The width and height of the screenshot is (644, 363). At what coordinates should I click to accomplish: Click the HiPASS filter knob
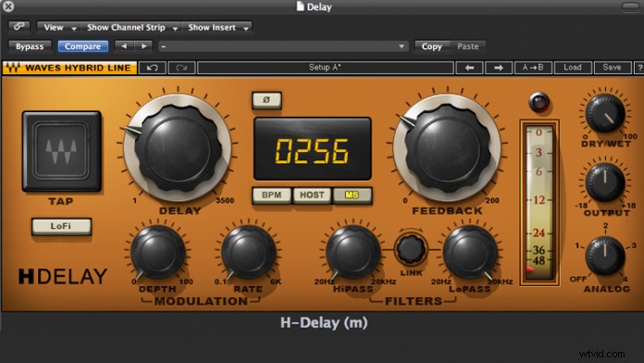click(x=353, y=253)
